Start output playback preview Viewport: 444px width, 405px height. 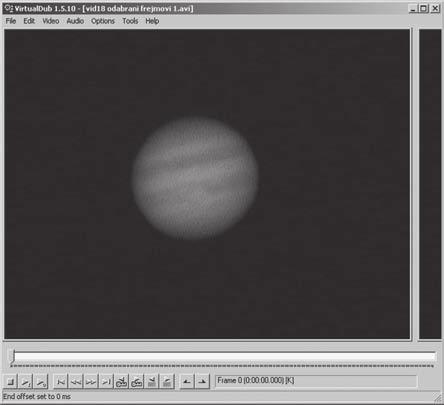point(41,381)
